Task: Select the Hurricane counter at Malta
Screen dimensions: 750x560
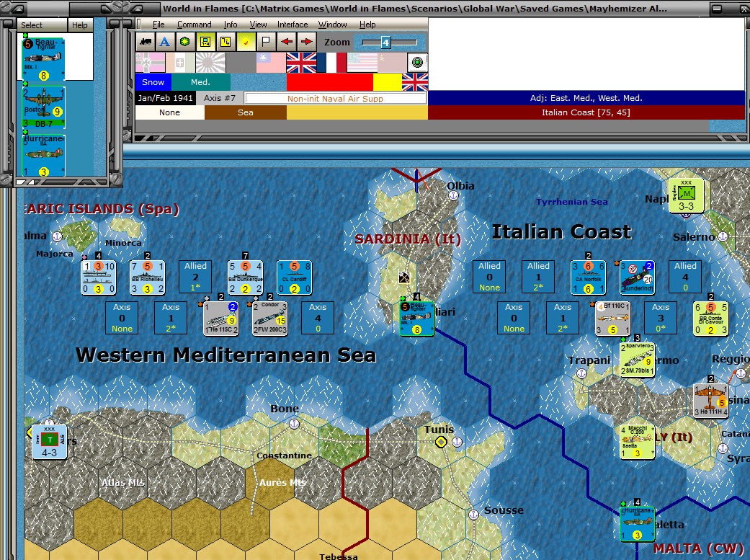Action: tap(637, 524)
